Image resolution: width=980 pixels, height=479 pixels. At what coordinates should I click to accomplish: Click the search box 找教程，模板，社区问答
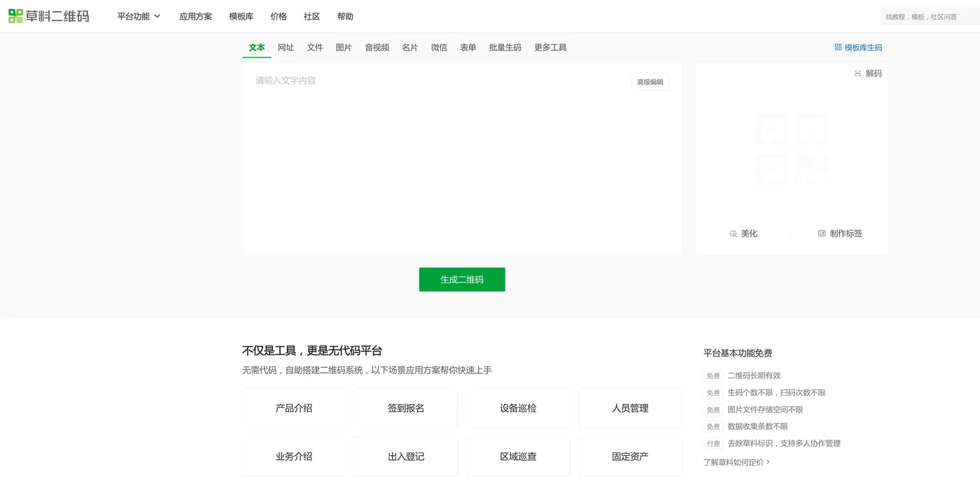click(930, 17)
